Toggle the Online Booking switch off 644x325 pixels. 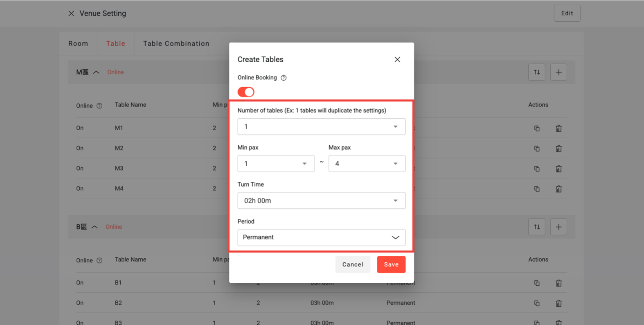246,92
